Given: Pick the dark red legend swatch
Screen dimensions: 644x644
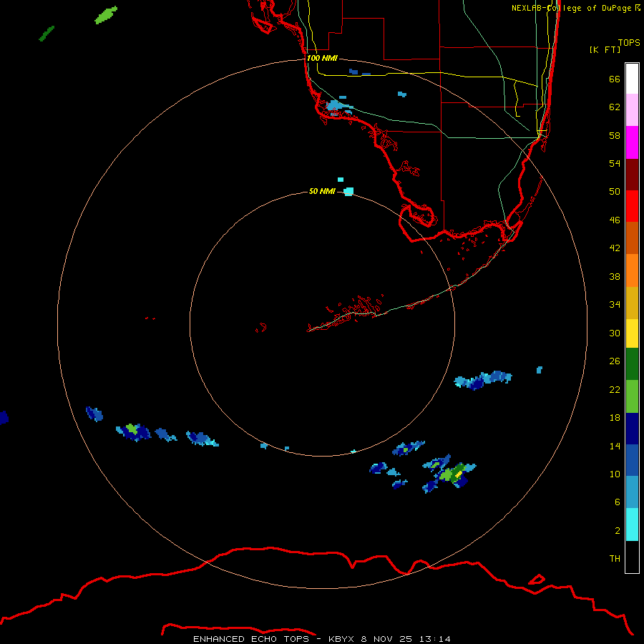Looking at the screenshot, I should 632,175.
